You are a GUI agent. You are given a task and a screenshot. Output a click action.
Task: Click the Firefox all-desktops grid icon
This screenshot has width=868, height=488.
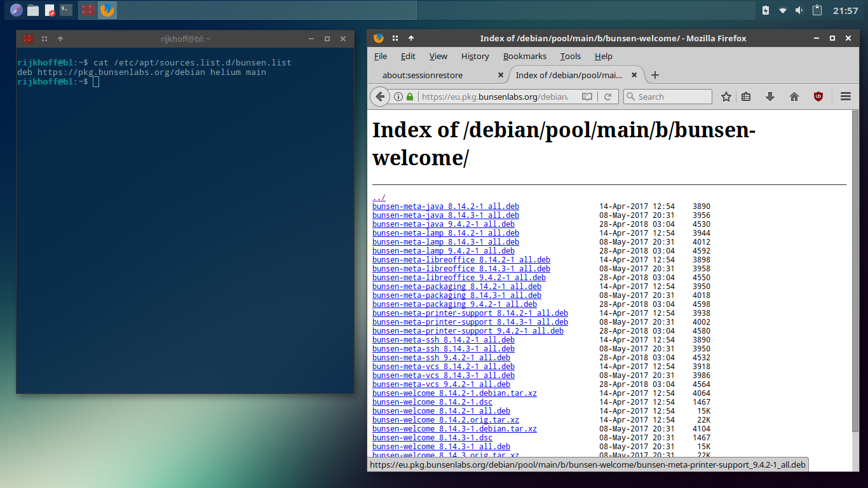[x=395, y=38]
